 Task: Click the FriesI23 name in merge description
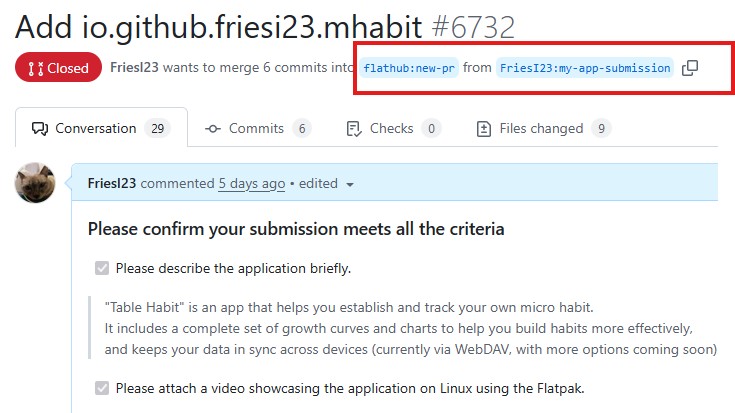tap(135, 68)
